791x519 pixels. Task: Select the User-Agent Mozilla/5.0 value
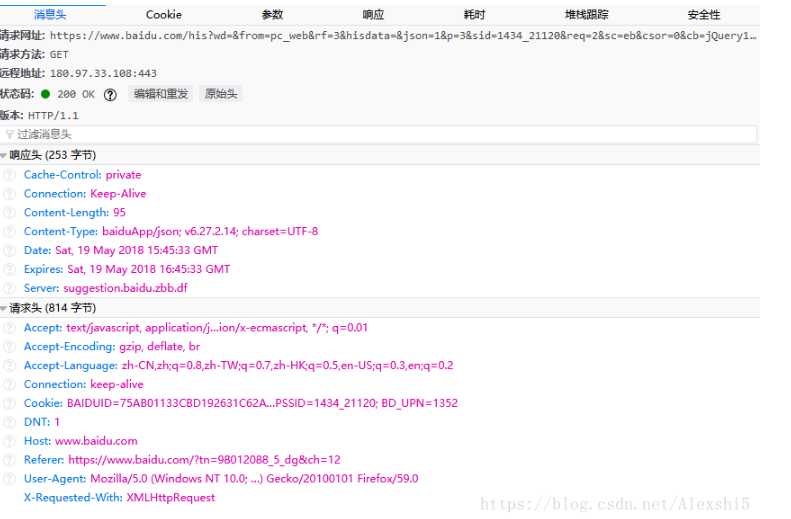click(254, 478)
